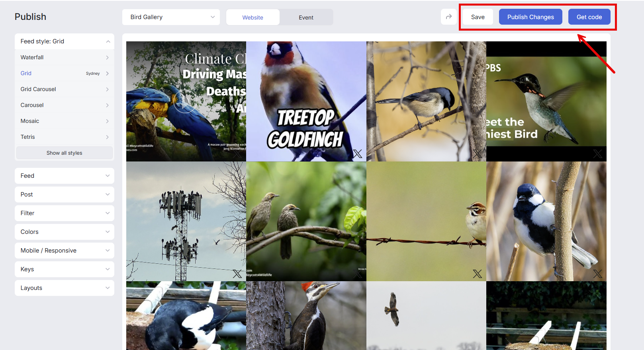Expand the Layouts section

(x=65, y=288)
